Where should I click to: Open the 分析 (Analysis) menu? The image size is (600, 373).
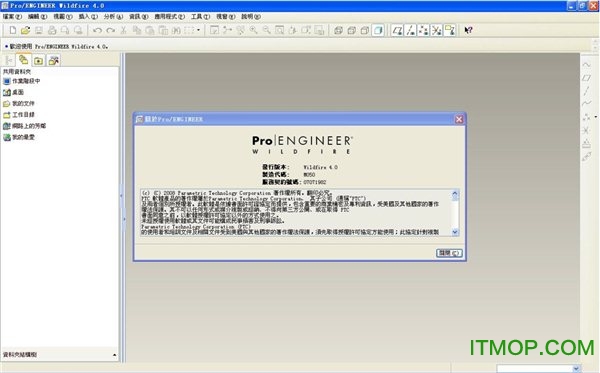coord(113,16)
